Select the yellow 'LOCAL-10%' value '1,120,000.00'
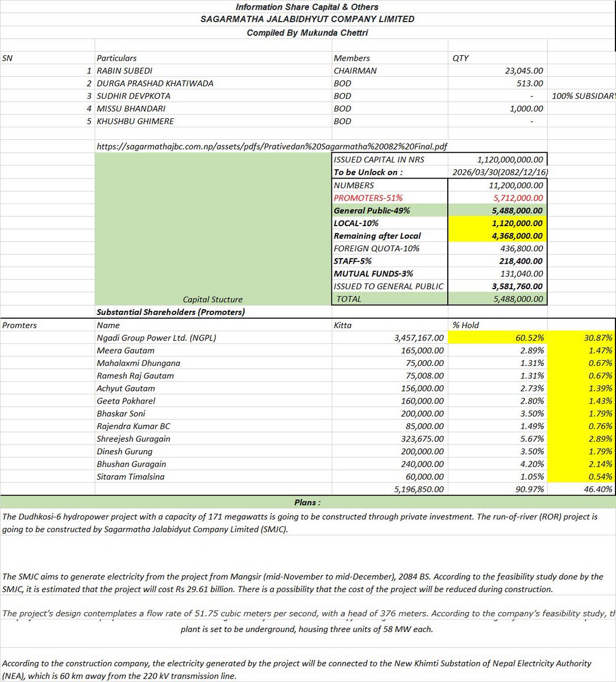Screen dimensions: 616x682 click(x=497, y=223)
